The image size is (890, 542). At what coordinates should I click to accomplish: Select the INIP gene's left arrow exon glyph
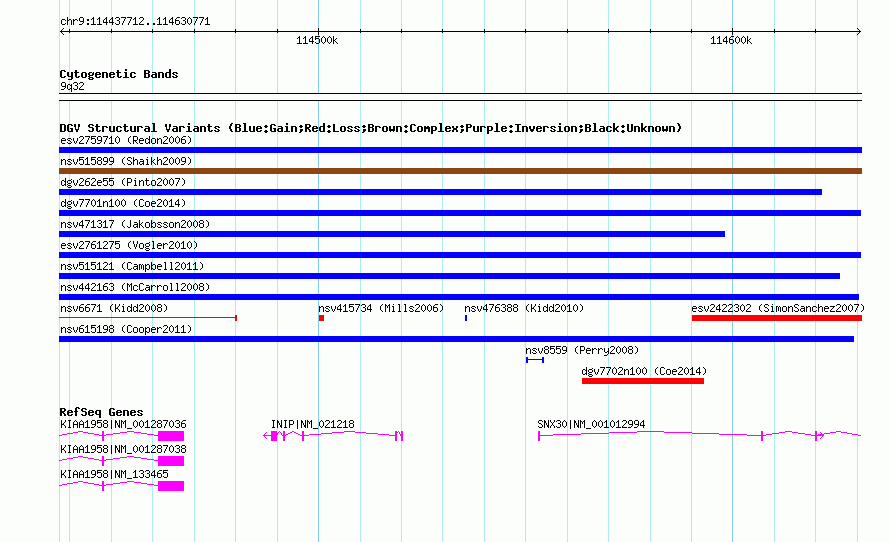pos(271,436)
